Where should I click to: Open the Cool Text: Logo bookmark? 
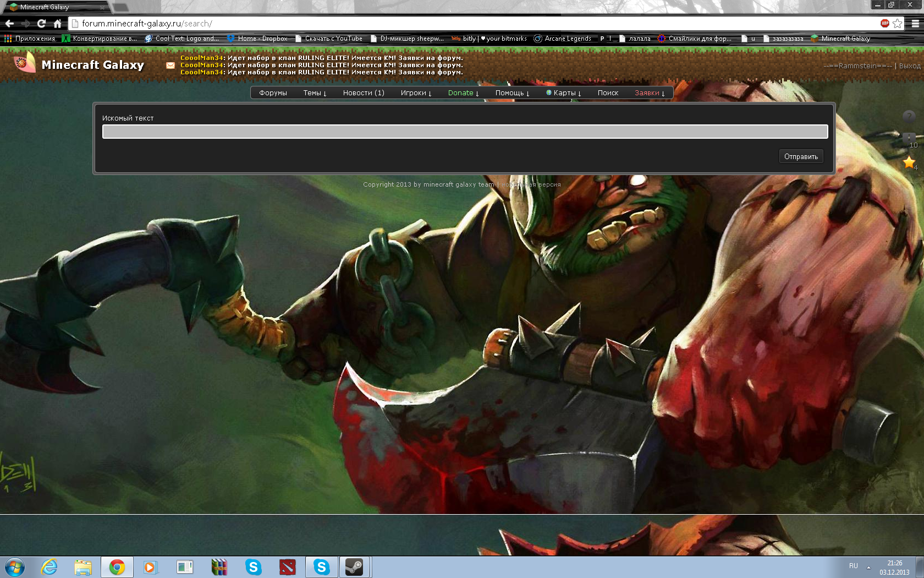[182, 39]
